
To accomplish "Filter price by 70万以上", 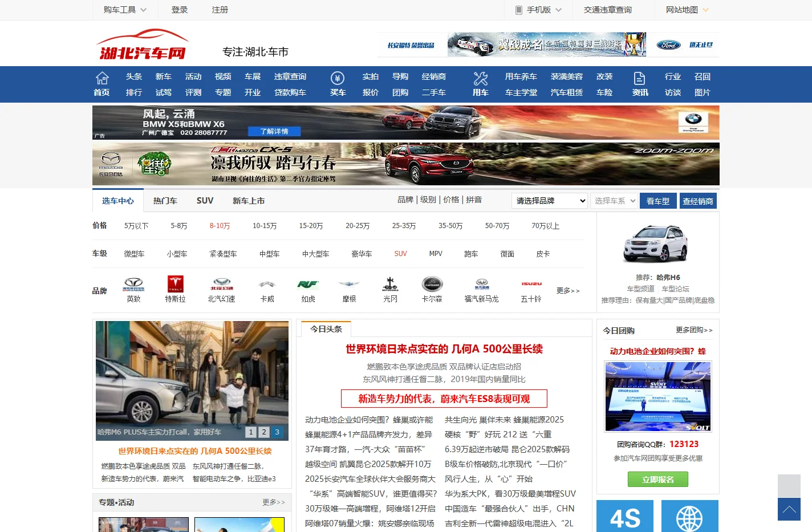I will pos(546,226).
